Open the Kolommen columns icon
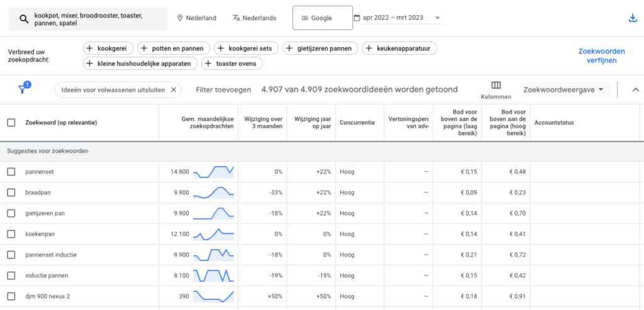 coord(496,86)
